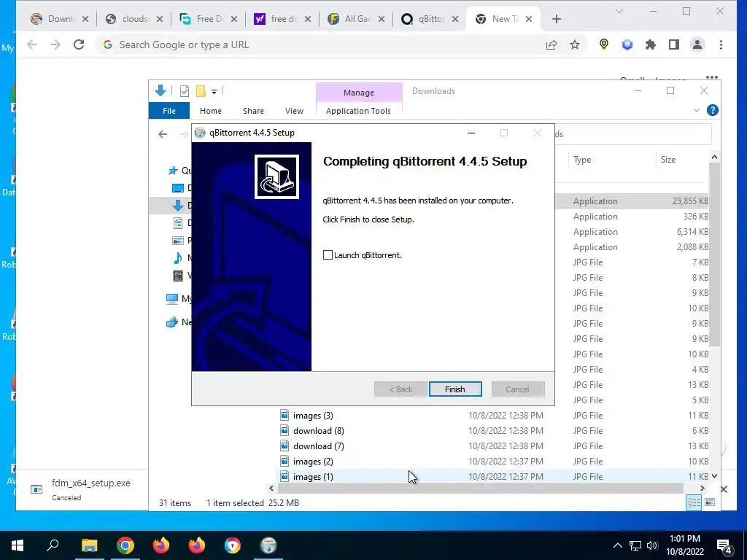
Task: Open the tab search chevron in Chrome
Action: click(619, 11)
